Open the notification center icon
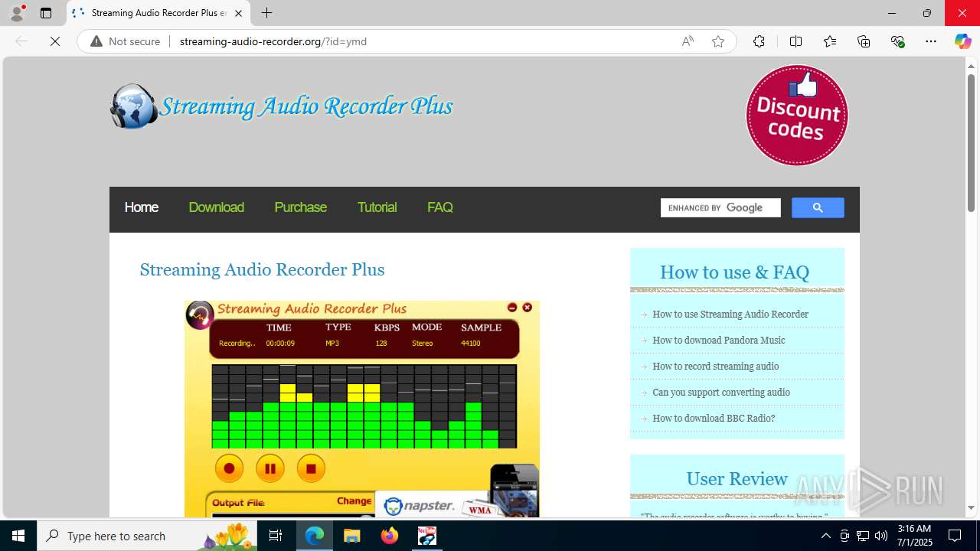This screenshot has height=551, width=980. tap(955, 536)
